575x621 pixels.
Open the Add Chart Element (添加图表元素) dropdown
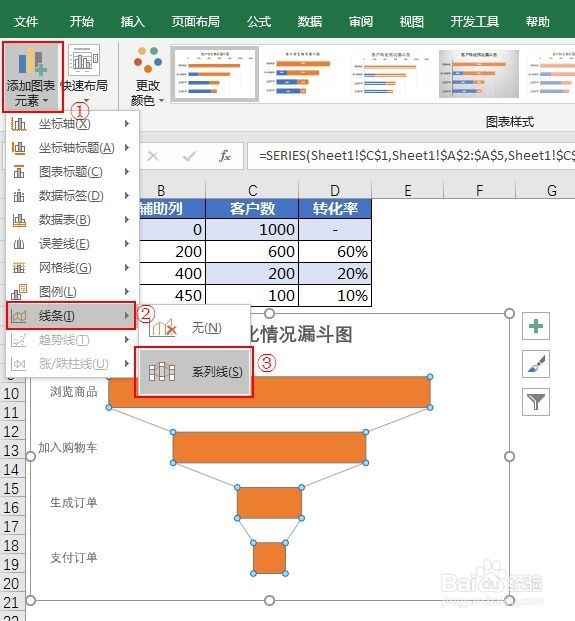[32, 77]
